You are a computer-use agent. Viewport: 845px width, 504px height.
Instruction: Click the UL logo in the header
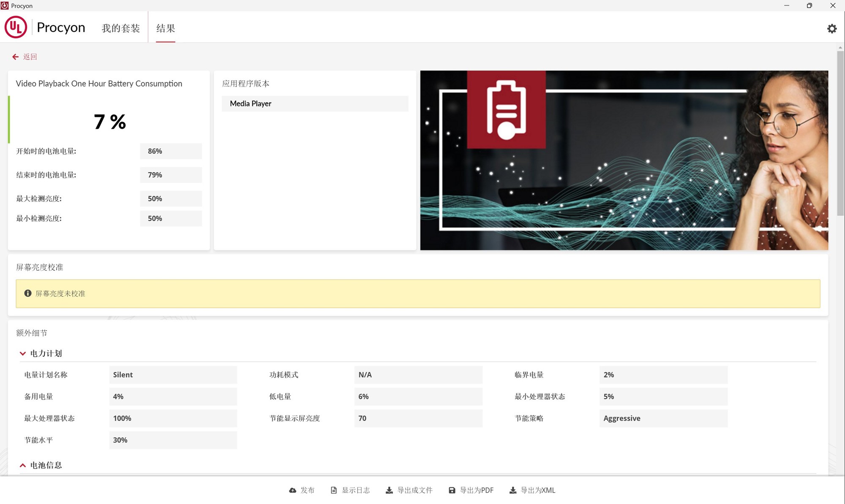click(16, 27)
